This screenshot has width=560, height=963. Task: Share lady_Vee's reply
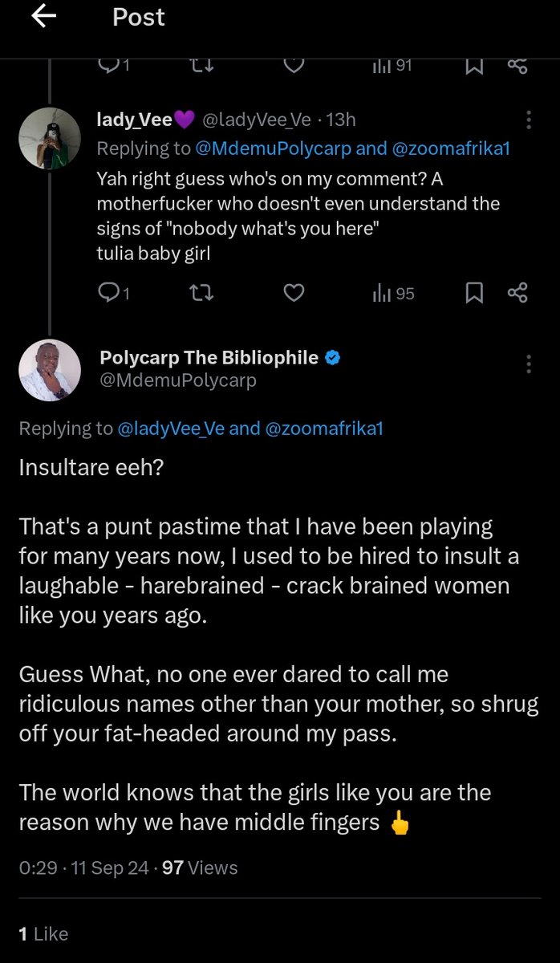(x=518, y=294)
